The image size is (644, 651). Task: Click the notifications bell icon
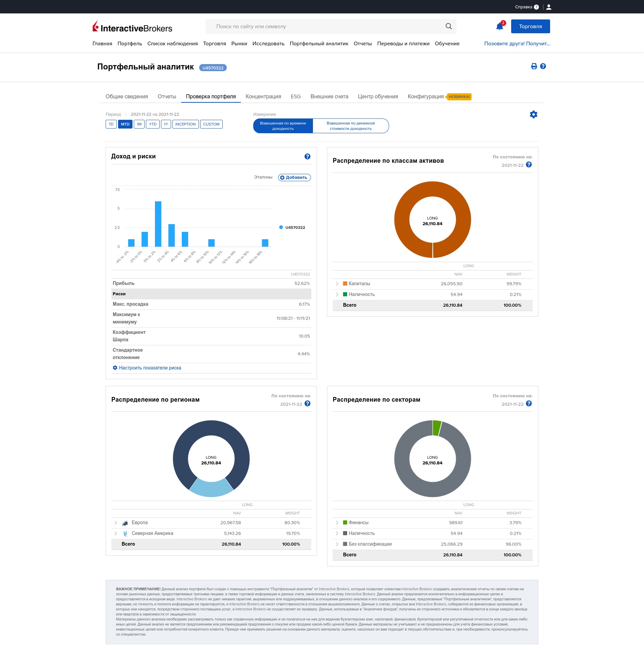[499, 27]
